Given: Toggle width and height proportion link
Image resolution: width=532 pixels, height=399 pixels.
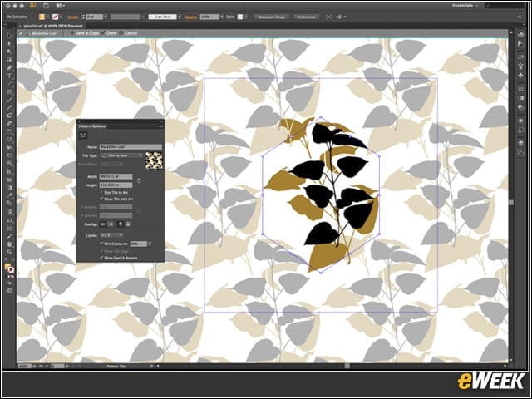Looking at the screenshot, I should (139, 181).
